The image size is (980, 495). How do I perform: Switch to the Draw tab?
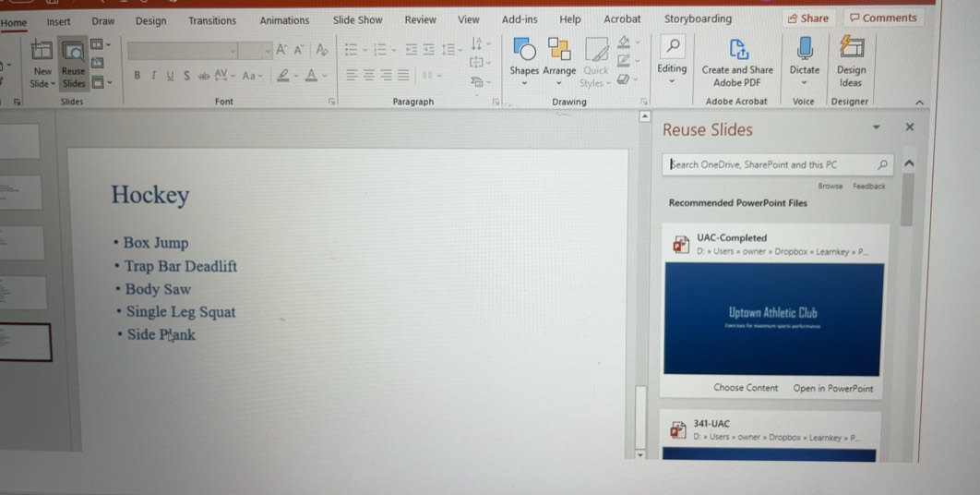point(103,21)
